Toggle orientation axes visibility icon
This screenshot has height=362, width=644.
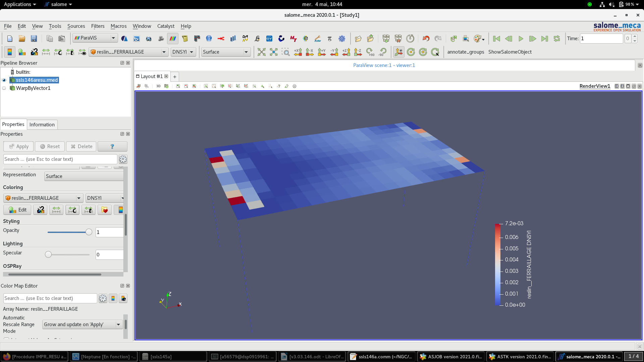[x=398, y=52]
